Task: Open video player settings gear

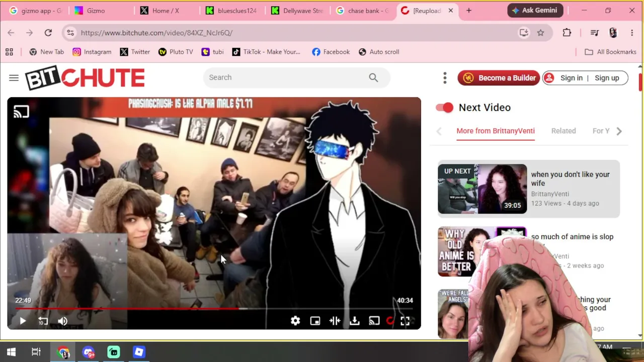Action: (x=295, y=321)
